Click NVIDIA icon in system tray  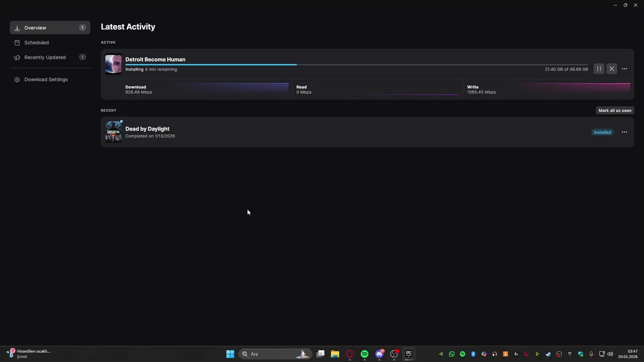pos(441,354)
